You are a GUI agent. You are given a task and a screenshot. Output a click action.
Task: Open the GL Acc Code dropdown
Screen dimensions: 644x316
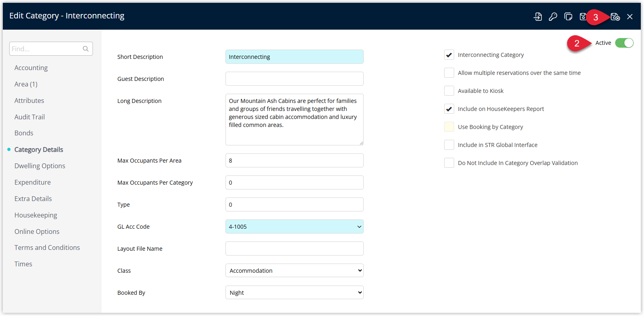(294, 227)
